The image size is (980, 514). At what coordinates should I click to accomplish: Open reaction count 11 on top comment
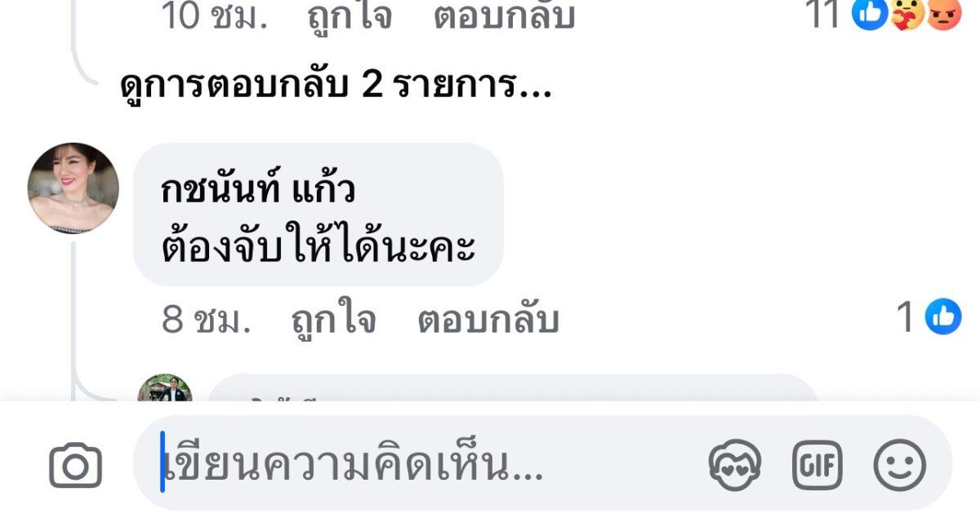[825, 15]
